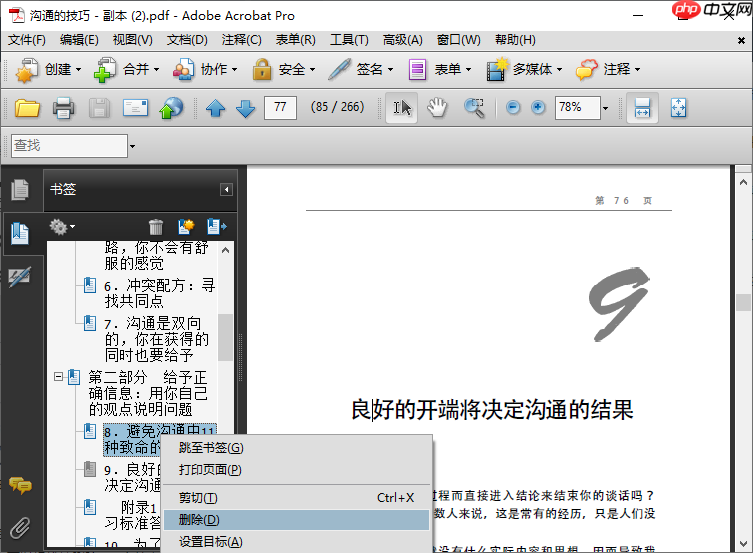Open the 窗口(W) menu

459,40
